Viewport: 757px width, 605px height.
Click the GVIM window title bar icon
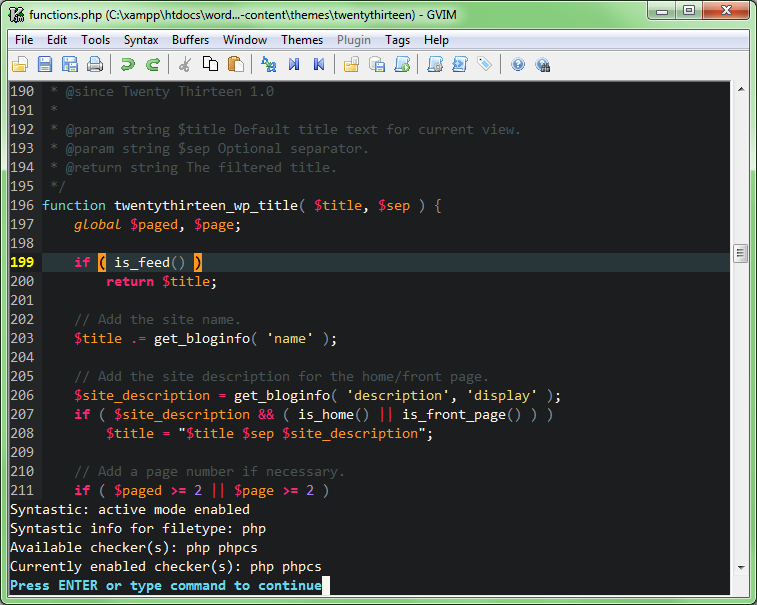[16, 14]
